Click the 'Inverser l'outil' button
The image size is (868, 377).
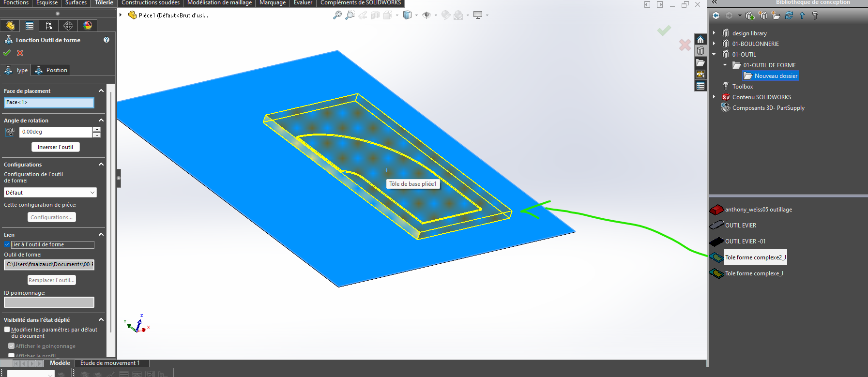coord(55,147)
